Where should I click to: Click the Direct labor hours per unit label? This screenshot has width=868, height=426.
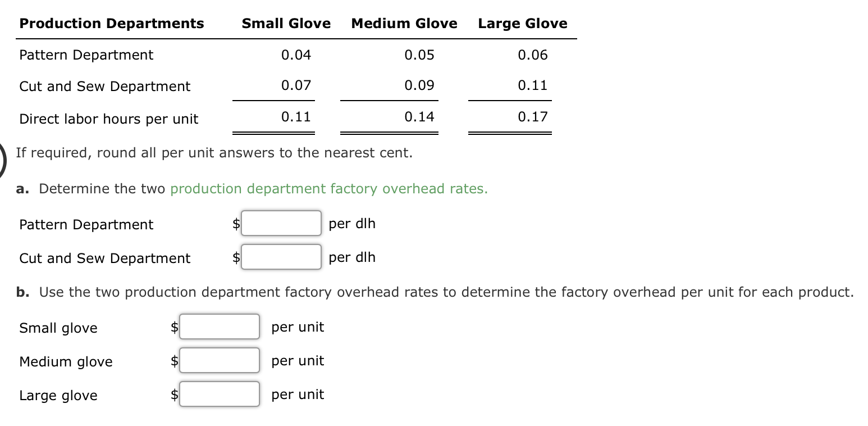[x=108, y=119]
